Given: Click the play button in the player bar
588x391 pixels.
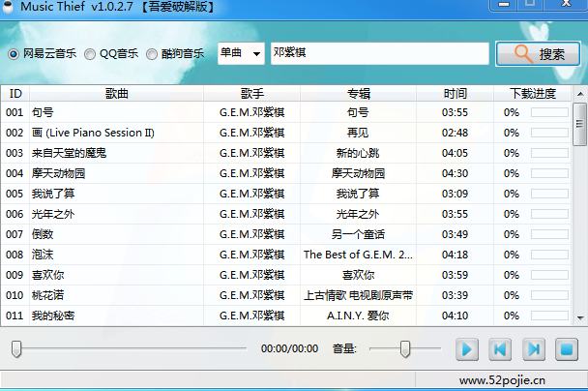Looking at the screenshot, I should (467, 349).
